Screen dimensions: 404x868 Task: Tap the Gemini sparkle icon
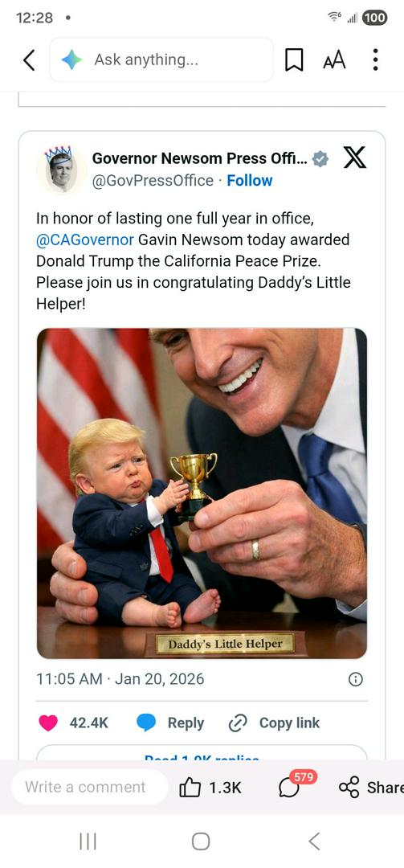72,59
